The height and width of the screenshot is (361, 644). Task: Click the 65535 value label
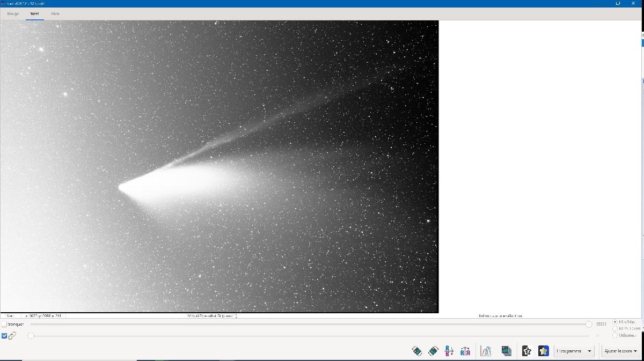coord(601,325)
